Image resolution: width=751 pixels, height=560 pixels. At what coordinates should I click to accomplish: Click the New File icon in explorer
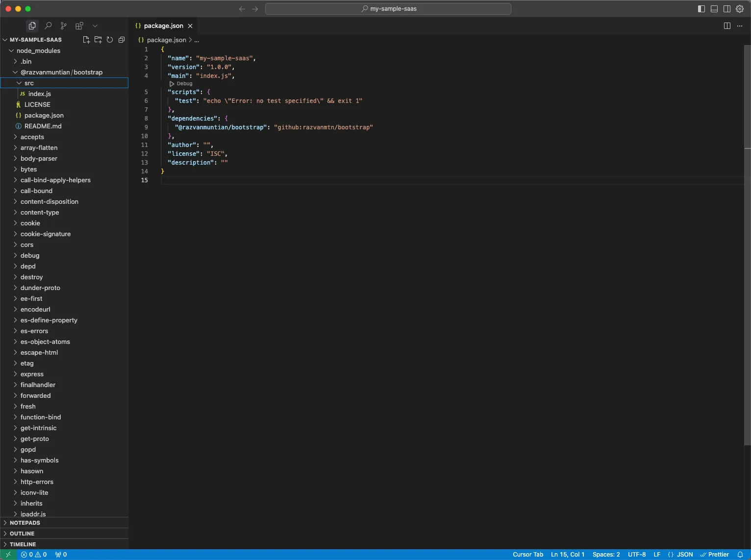click(86, 40)
